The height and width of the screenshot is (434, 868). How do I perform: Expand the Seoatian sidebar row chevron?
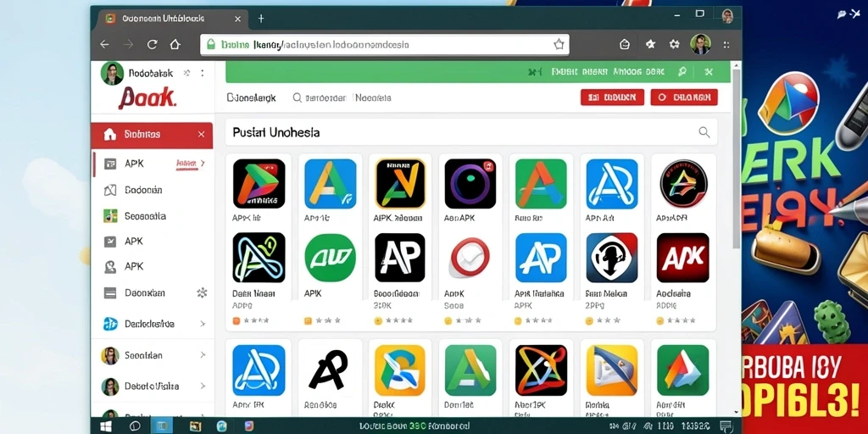(203, 355)
